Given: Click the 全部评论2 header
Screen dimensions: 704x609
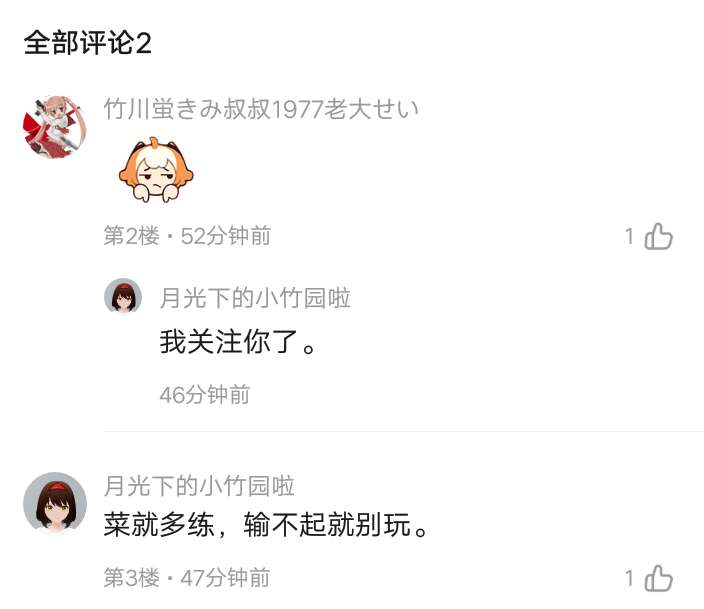Looking at the screenshot, I should click(88, 44).
